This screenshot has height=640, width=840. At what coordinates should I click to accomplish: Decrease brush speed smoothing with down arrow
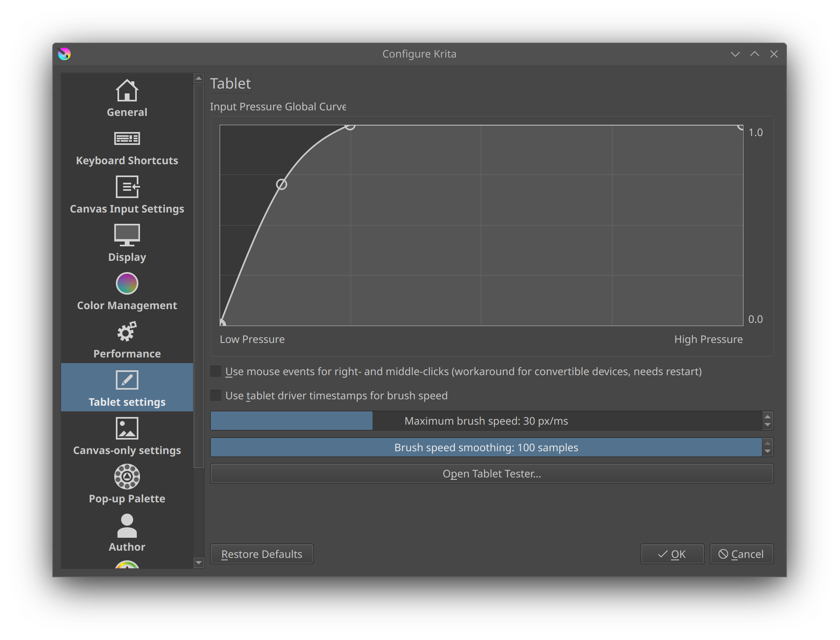pyautogui.click(x=767, y=452)
